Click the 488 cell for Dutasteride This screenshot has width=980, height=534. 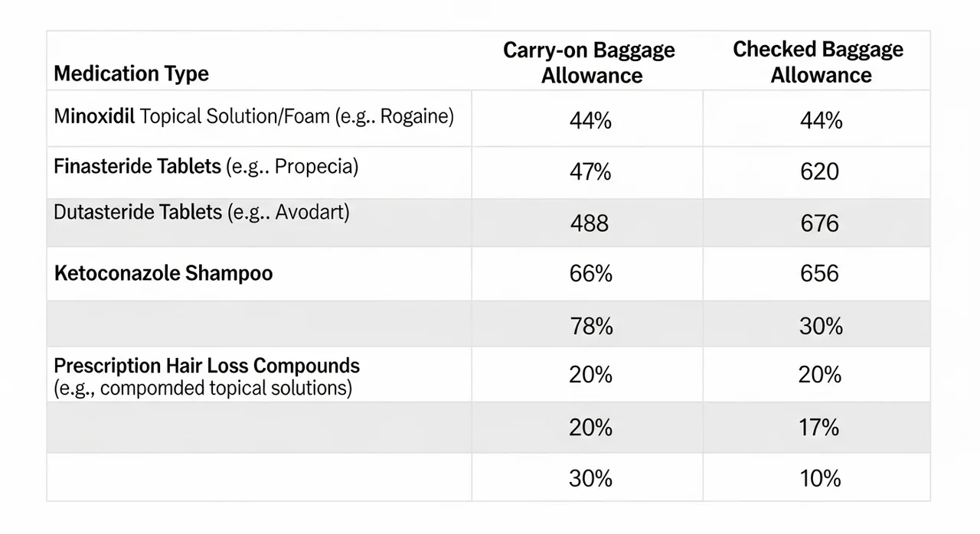(x=590, y=223)
